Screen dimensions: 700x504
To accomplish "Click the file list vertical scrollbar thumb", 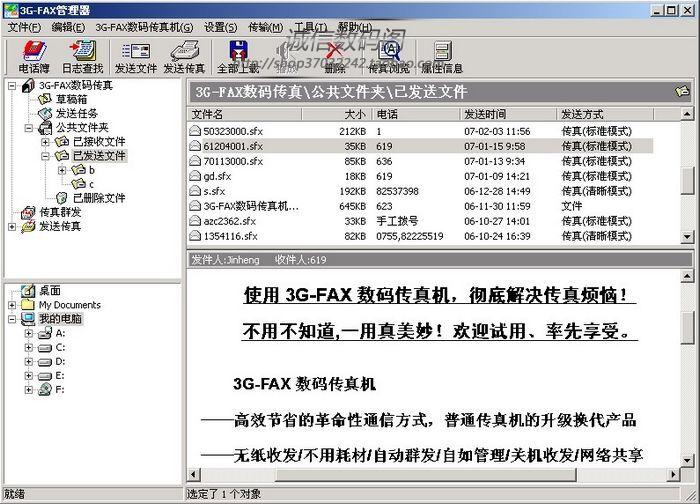I will (x=688, y=180).
